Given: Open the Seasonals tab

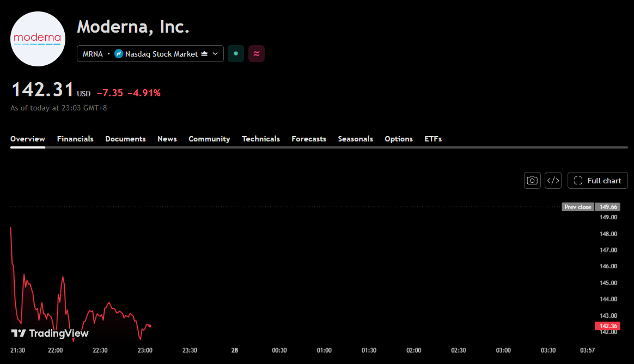Looking at the screenshot, I should [x=356, y=139].
